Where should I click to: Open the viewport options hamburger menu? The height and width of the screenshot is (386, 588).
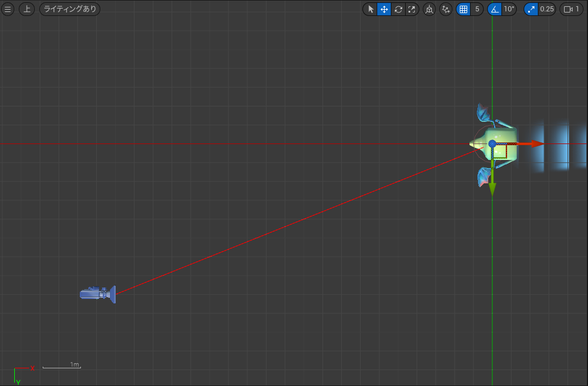(7, 9)
